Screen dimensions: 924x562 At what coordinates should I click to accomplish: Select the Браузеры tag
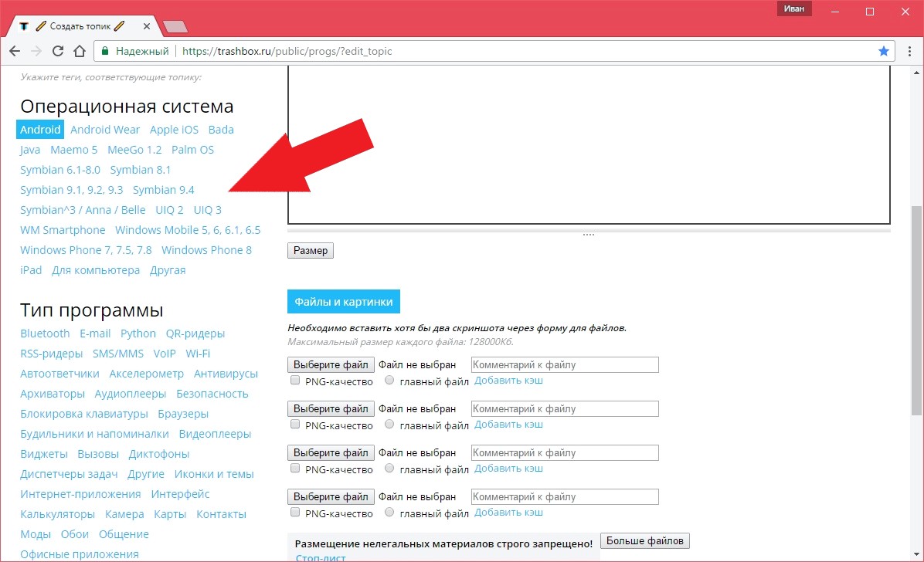183,414
